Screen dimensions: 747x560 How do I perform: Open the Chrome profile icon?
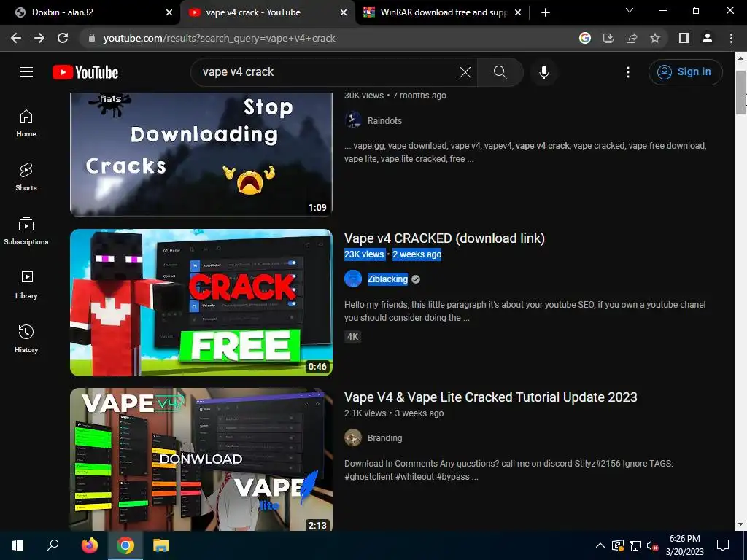708,38
